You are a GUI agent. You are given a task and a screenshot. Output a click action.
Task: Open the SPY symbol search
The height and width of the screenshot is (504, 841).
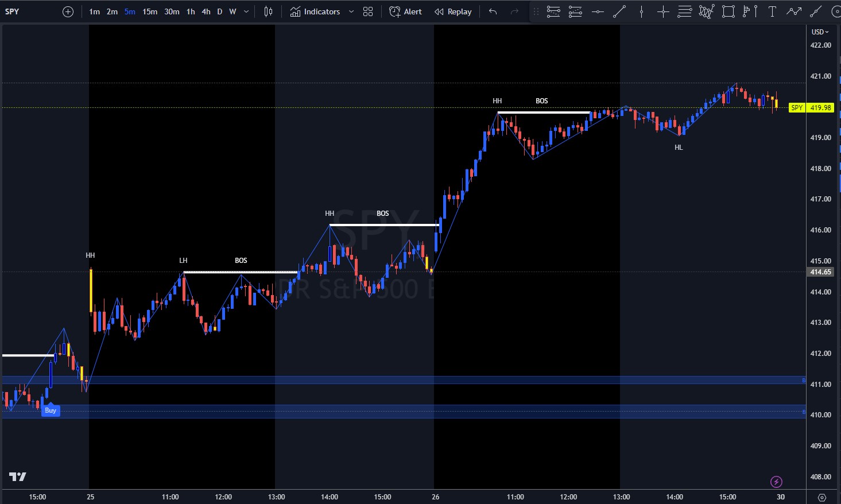click(12, 11)
